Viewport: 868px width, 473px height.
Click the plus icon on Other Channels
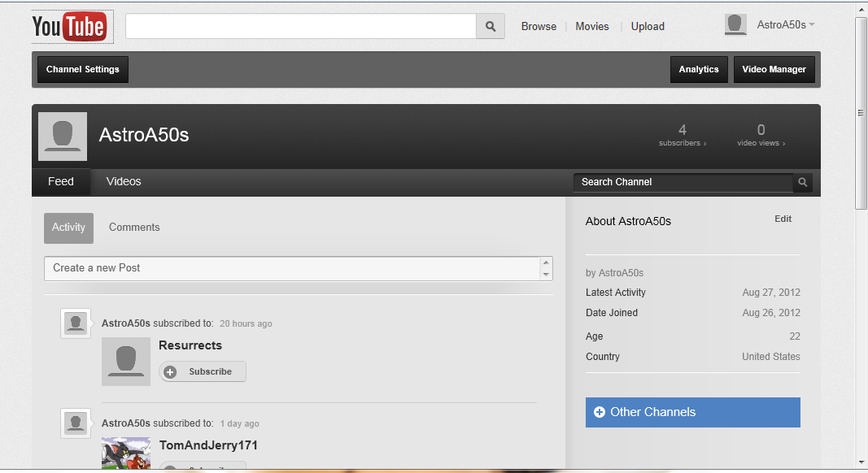coord(599,412)
